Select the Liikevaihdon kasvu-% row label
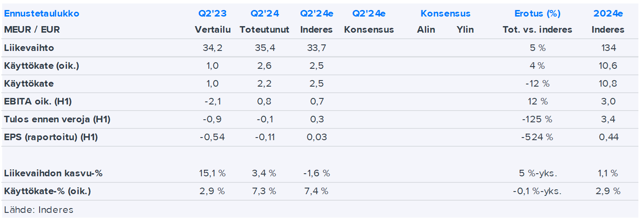This screenshot has width=644, height=222. [53, 173]
